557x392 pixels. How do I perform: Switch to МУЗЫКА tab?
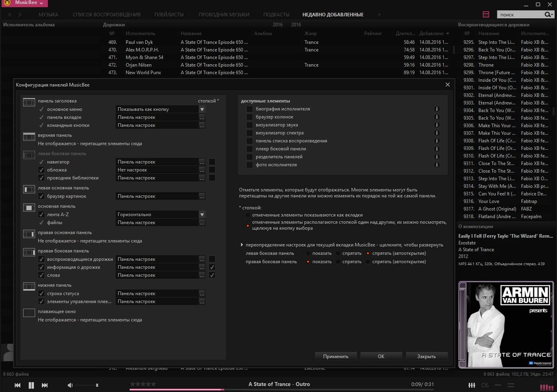[x=48, y=14]
